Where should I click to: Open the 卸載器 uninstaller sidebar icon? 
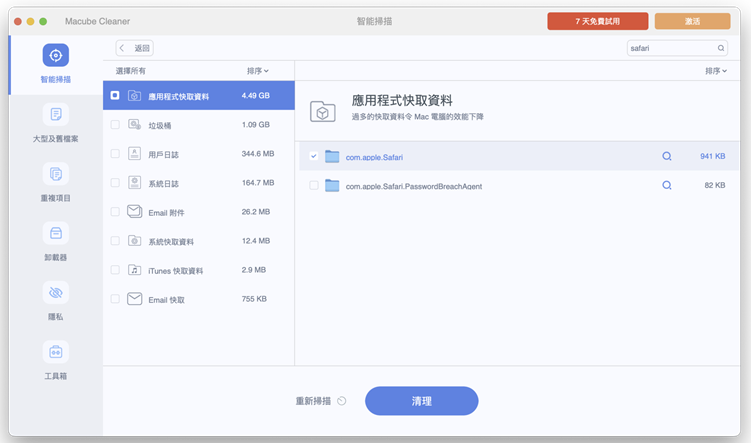pos(56,233)
